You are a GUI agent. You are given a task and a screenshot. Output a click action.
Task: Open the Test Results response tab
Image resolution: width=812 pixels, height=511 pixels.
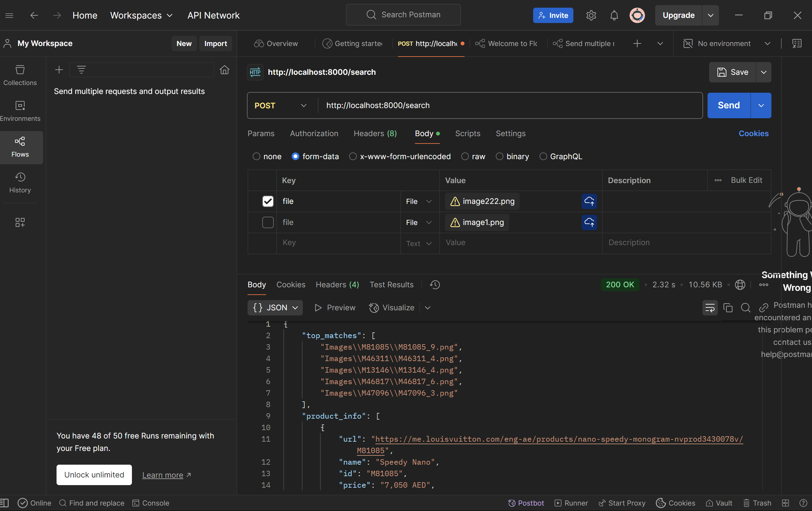click(x=391, y=285)
